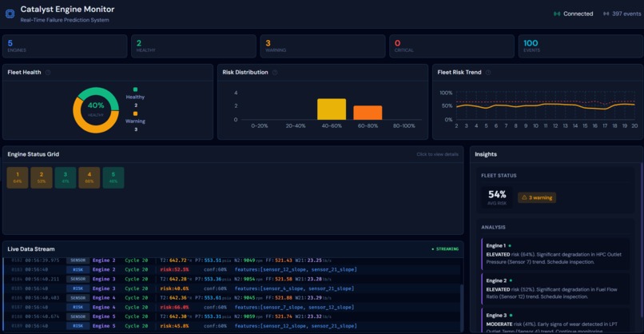Screen dimensions: 644x334
Task: Click the green dot beside Engine 3 insight
Action: coord(511,316)
